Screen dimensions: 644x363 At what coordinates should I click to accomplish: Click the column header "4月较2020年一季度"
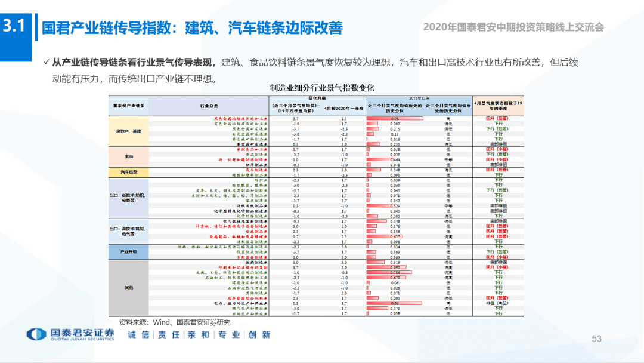(343, 109)
